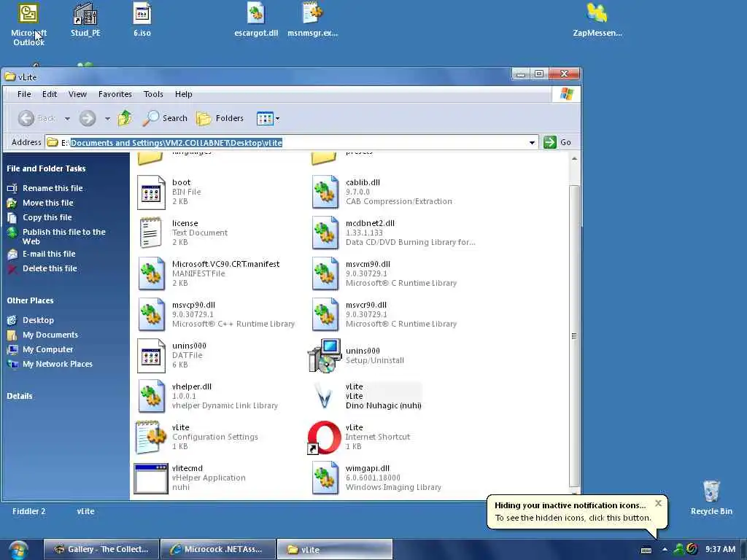Select Stud_PE desktop shortcut
747x560 pixels.
tap(85, 20)
